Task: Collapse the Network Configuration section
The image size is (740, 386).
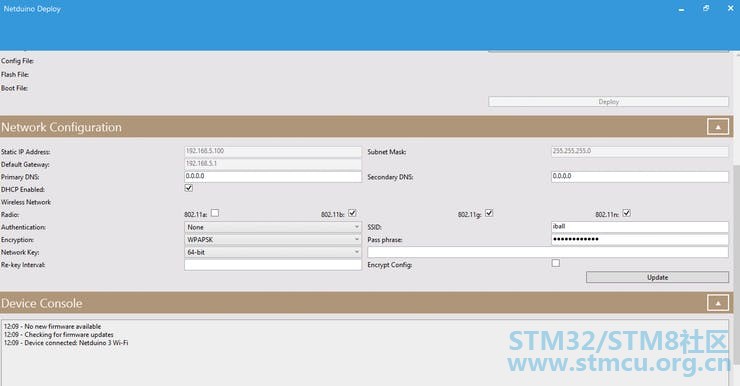Action: (718, 127)
